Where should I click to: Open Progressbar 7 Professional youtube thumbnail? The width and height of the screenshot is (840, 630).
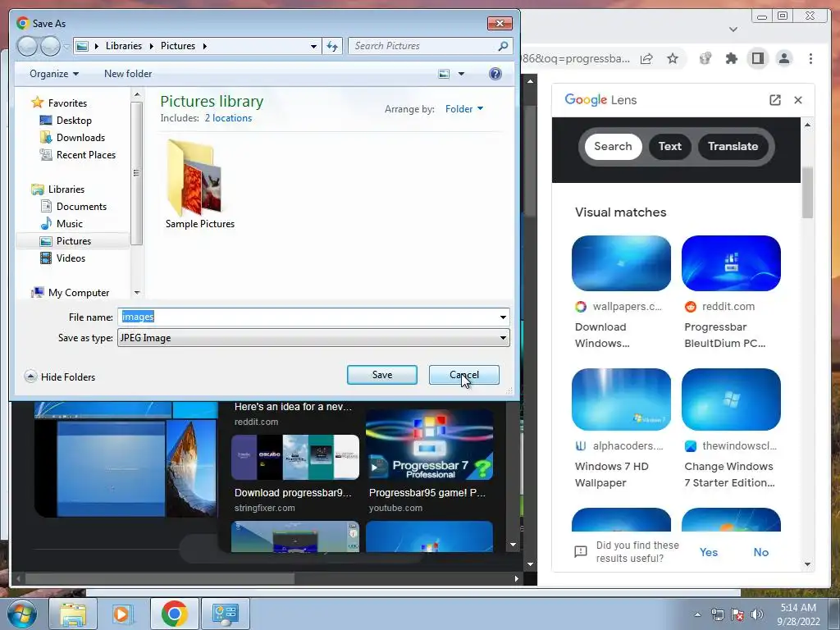[x=430, y=445]
